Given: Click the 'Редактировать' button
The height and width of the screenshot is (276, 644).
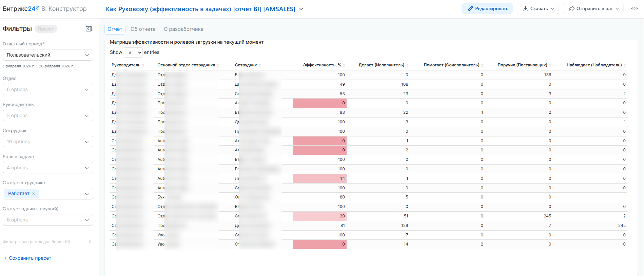Looking at the screenshot, I should pyautogui.click(x=487, y=9).
